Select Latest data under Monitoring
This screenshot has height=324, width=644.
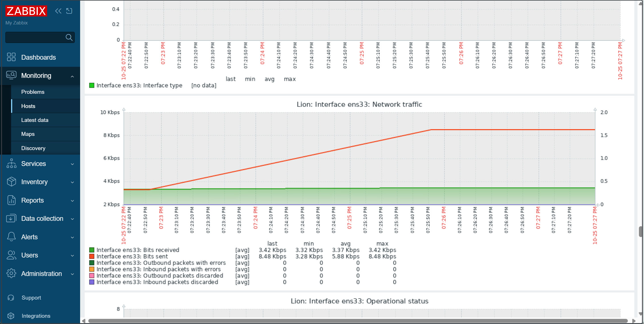tap(35, 120)
